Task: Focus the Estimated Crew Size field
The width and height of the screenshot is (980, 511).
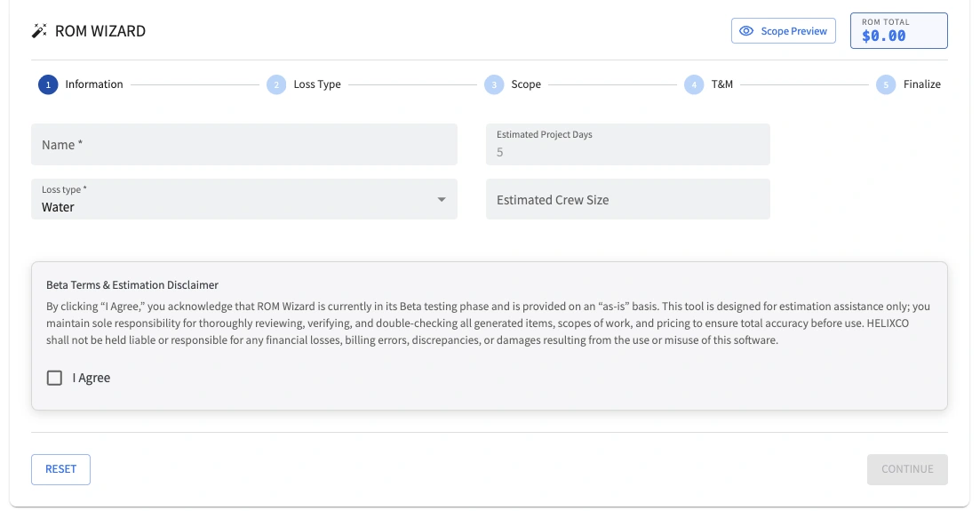Action: pos(628,200)
